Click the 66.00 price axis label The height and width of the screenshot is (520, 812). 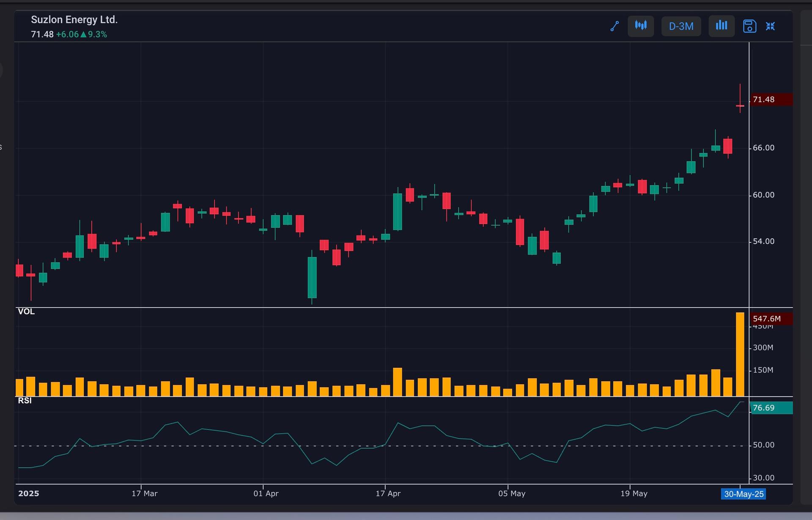click(x=764, y=148)
